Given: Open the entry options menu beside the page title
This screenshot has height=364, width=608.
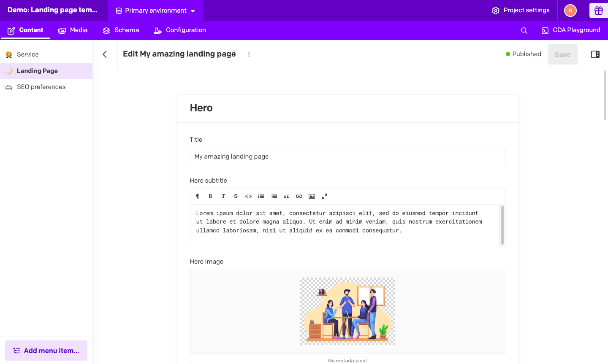Looking at the screenshot, I should [249, 54].
